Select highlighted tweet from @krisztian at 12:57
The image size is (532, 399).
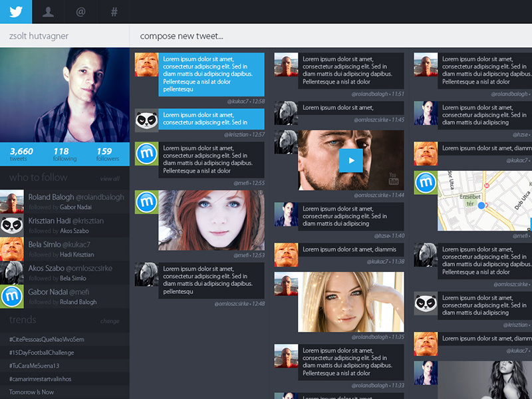(211, 119)
